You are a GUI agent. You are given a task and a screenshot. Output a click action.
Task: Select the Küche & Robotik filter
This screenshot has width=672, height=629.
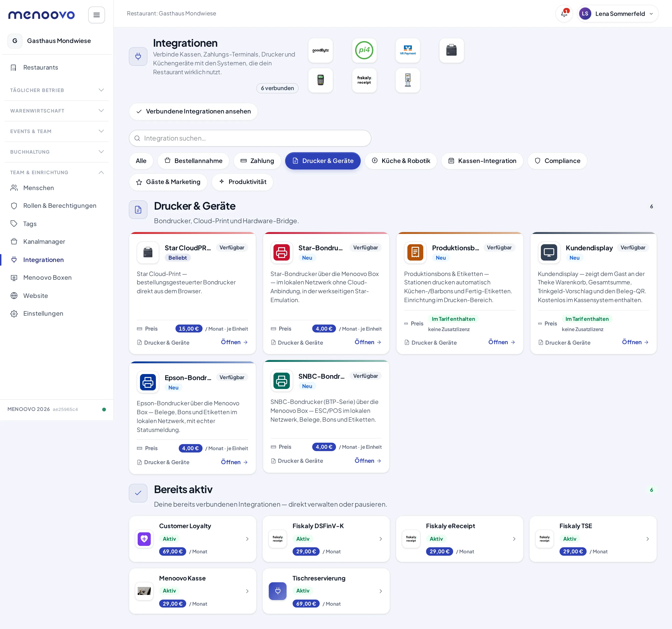[401, 161]
